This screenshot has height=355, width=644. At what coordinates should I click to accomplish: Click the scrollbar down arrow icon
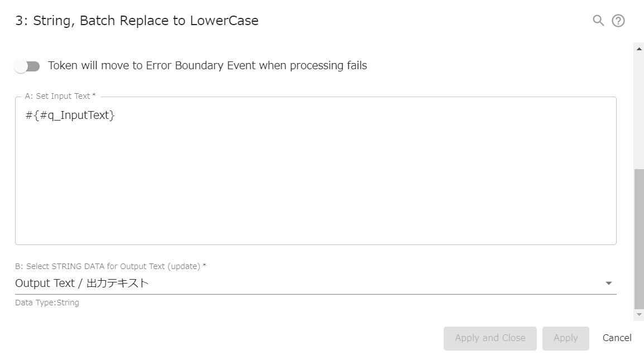tap(640, 315)
